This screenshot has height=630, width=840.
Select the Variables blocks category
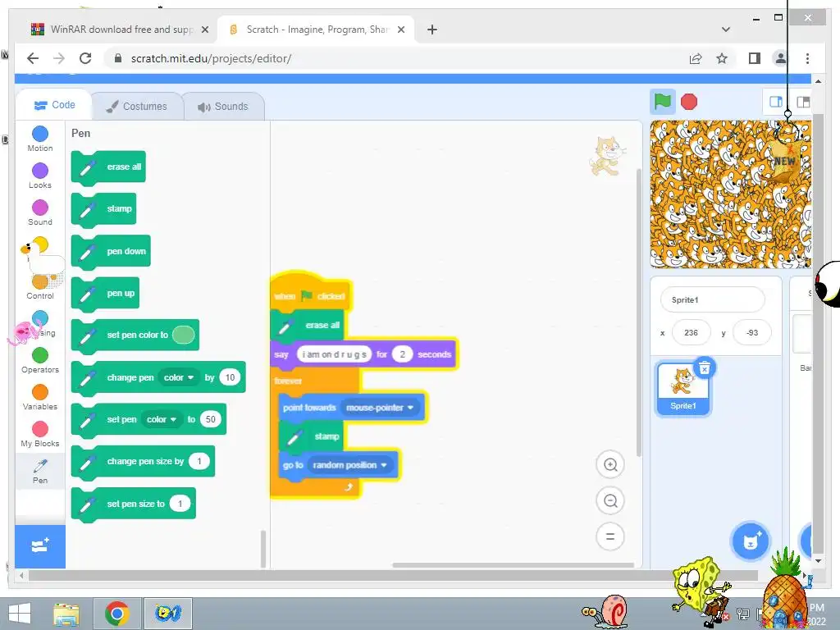click(40, 398)
